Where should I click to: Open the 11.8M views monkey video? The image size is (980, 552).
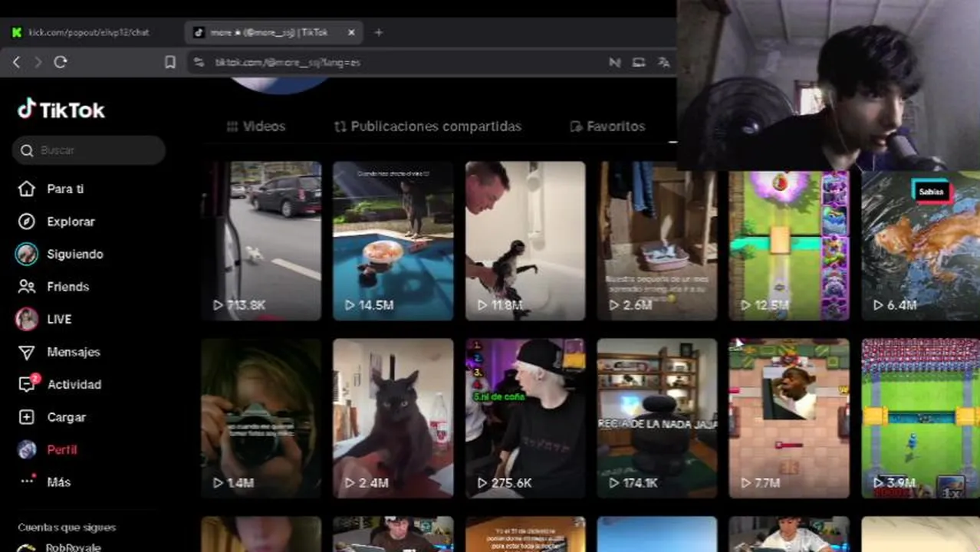[x=525, y=241]
